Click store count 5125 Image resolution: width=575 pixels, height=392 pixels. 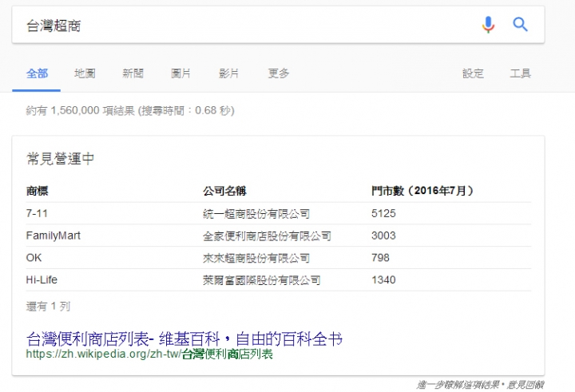(383, 213)
